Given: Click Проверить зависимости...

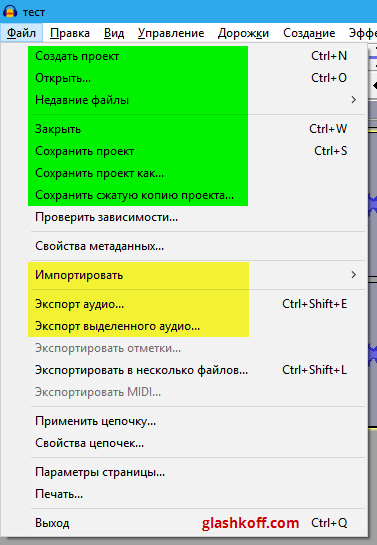Looking at the screenshot, I should point(184,217).
